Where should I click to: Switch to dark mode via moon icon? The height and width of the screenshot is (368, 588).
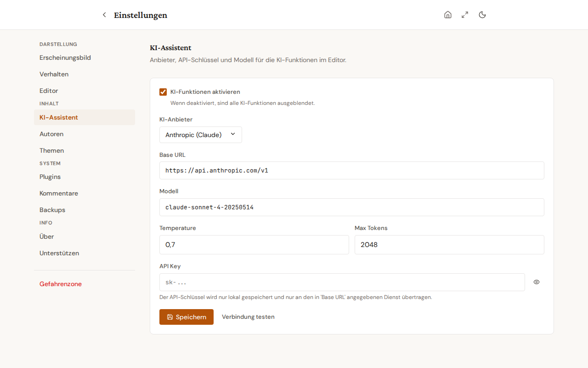point(482,15)
